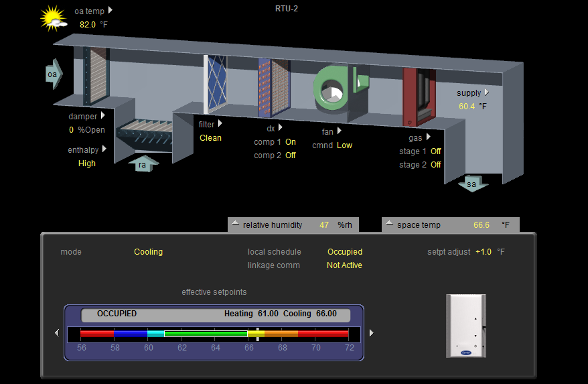Click the mode Cooling value
Screen dimensions: 588x384
(x=149, y=252)
